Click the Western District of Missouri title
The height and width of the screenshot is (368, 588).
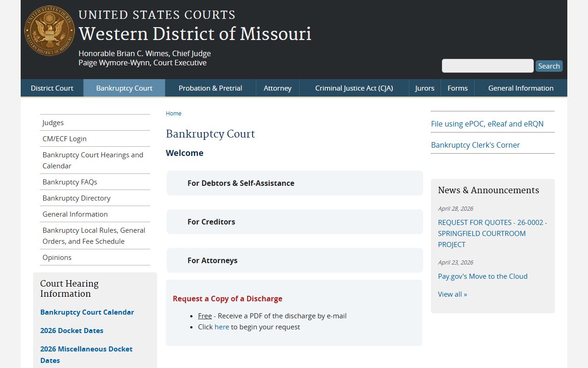pos(195,34)
